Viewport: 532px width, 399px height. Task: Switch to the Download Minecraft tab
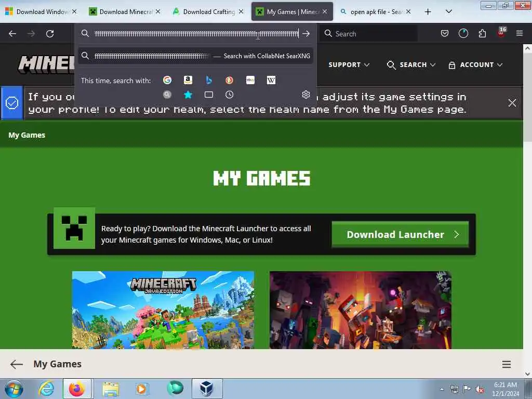point(125,11)
